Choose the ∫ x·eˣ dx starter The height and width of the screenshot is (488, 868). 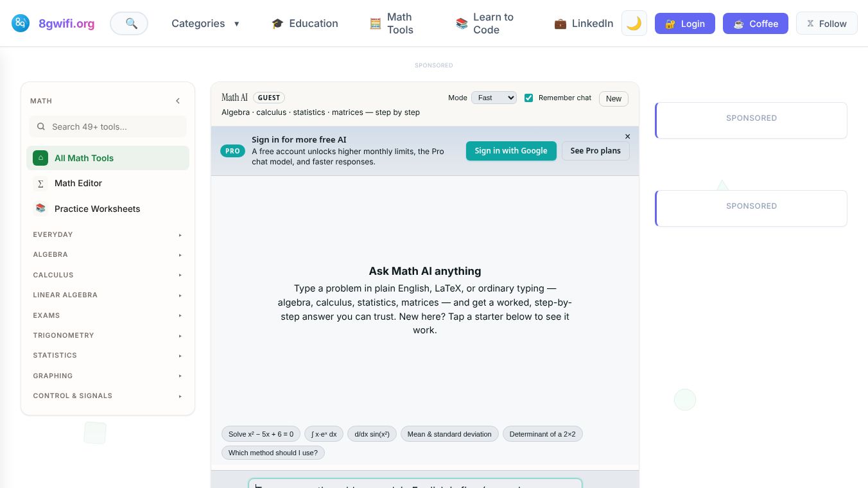[x=324, y=434]
